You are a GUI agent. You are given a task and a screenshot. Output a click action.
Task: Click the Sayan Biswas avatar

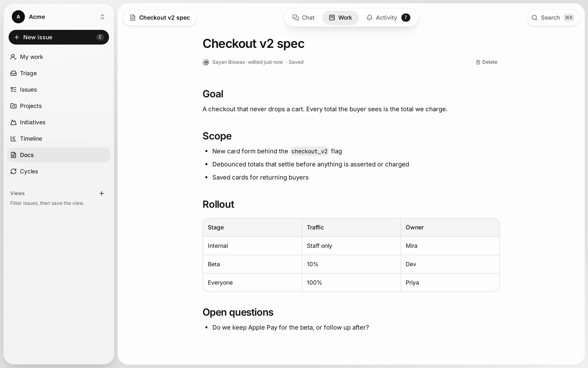click(206, 62)
